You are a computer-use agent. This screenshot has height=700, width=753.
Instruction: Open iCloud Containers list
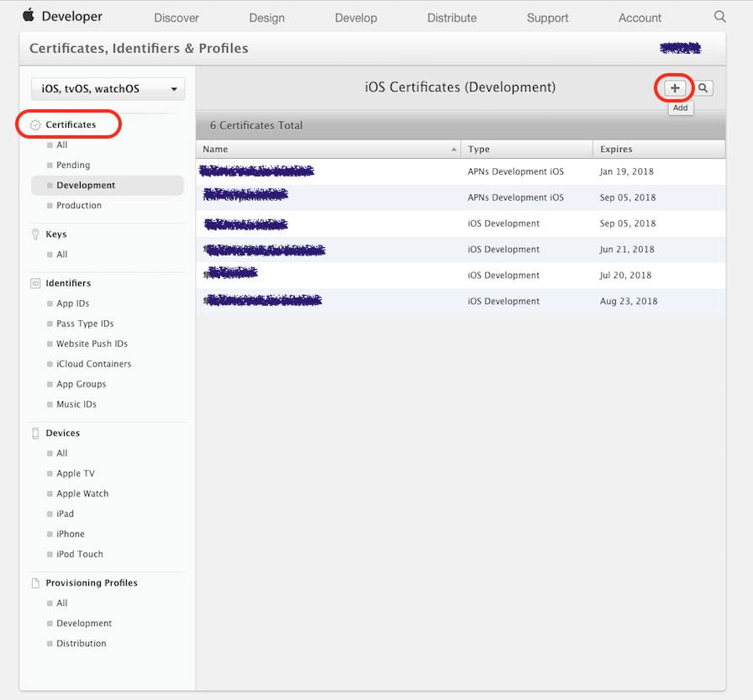click(x=93, y=364)
